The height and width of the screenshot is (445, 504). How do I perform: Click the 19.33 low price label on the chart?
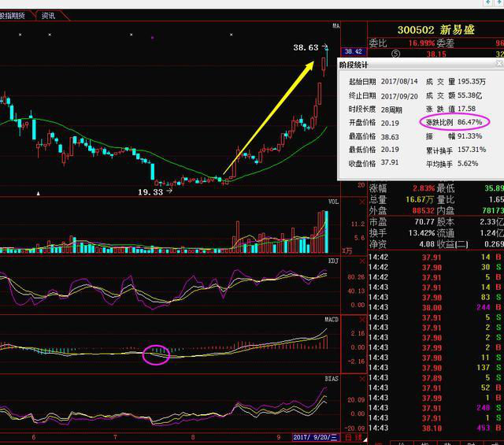pyautogui.click(x=150, y=192)
